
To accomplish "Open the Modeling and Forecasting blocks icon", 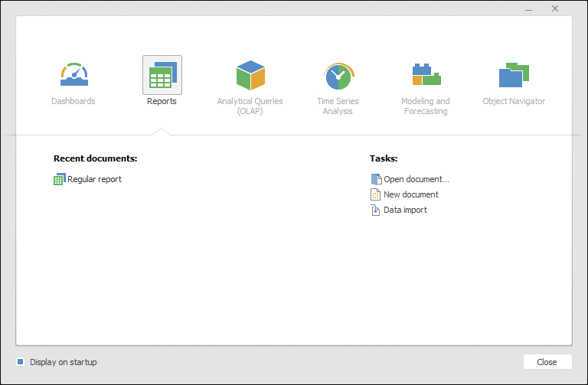I will click(x=426, y=74).
